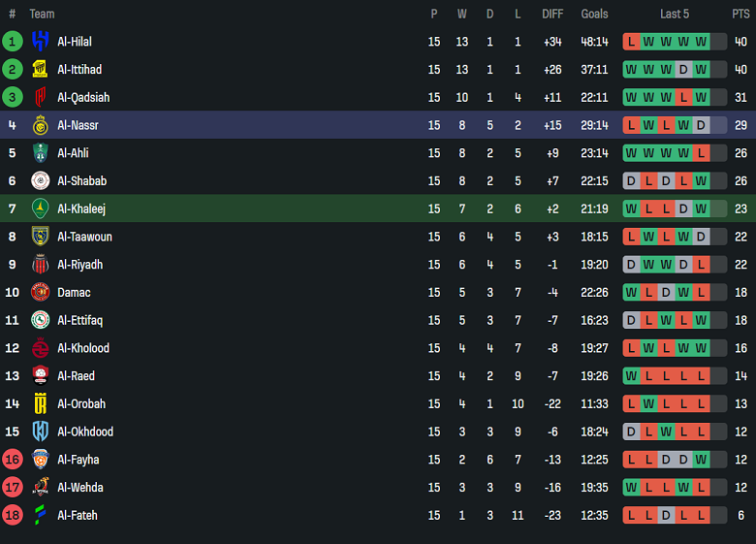Sort standings by Goals column header

pyautogui.click(x=594, y=14)
